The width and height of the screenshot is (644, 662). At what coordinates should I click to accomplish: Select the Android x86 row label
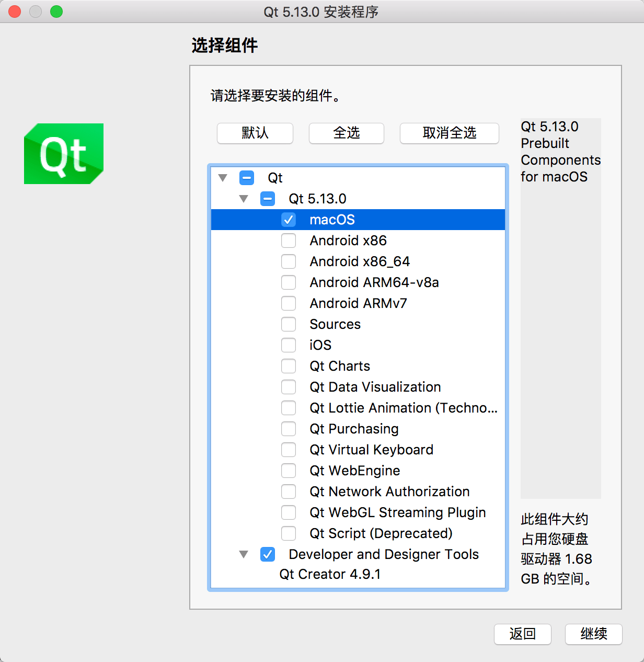(x=348, y=241)
